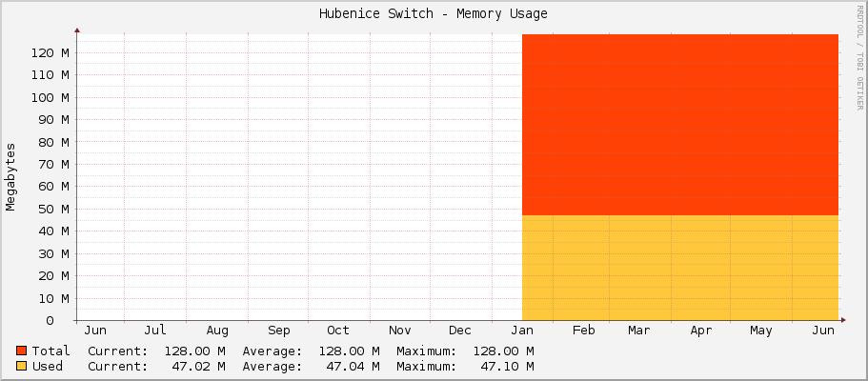Viewport: 868px width, 381px height.
Task: Click the red Total memory area in graph
Action: [x=680, y=125]
